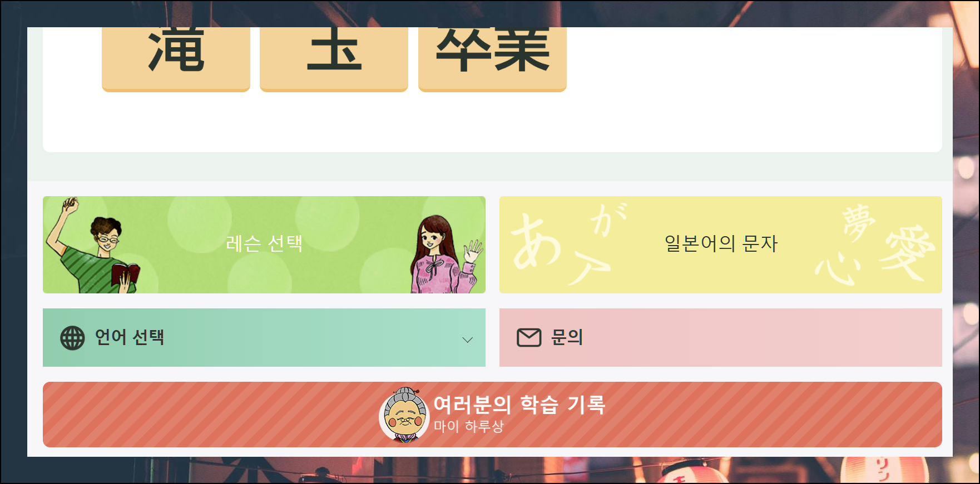Click the 愛 kanji decoration
The image size is (980, 484).
point(908,253)
